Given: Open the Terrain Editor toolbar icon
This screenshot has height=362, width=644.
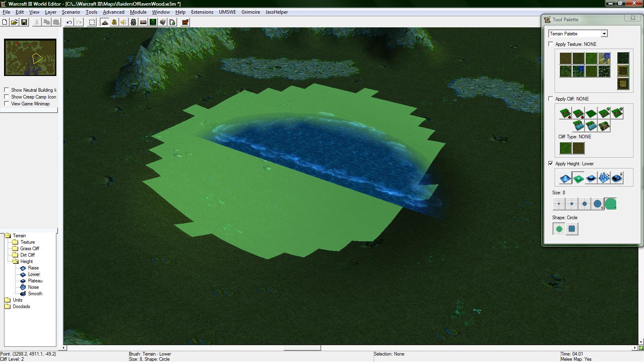Looking at the screenshot, I should click(x=105, y=22).
